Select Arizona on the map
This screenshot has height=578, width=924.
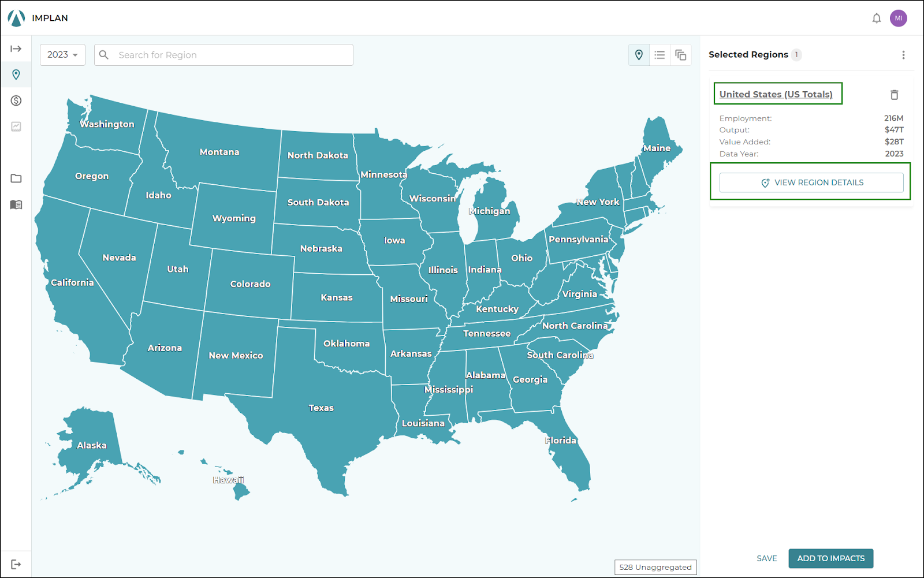[x=165, y=348]
